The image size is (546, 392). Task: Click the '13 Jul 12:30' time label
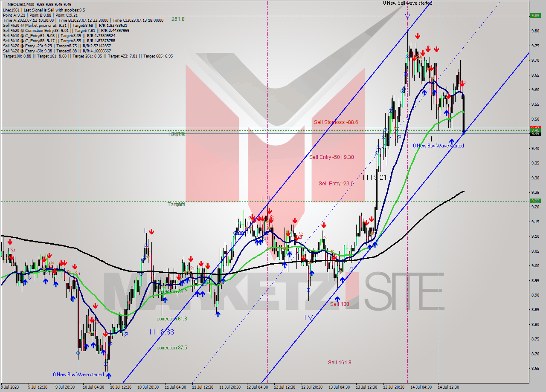(x=366, y=387)
